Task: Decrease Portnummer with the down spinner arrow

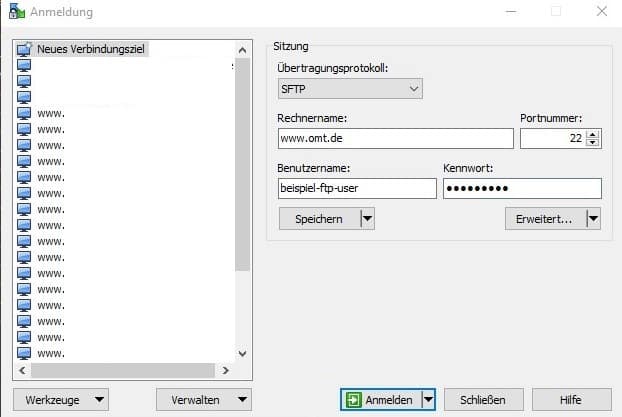Action: (593, 143)
